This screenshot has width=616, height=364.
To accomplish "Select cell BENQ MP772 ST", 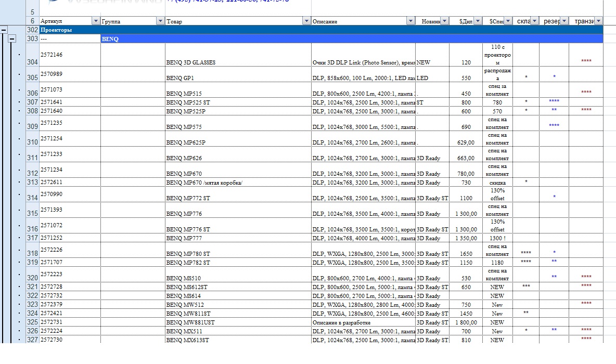I will 238,194.
